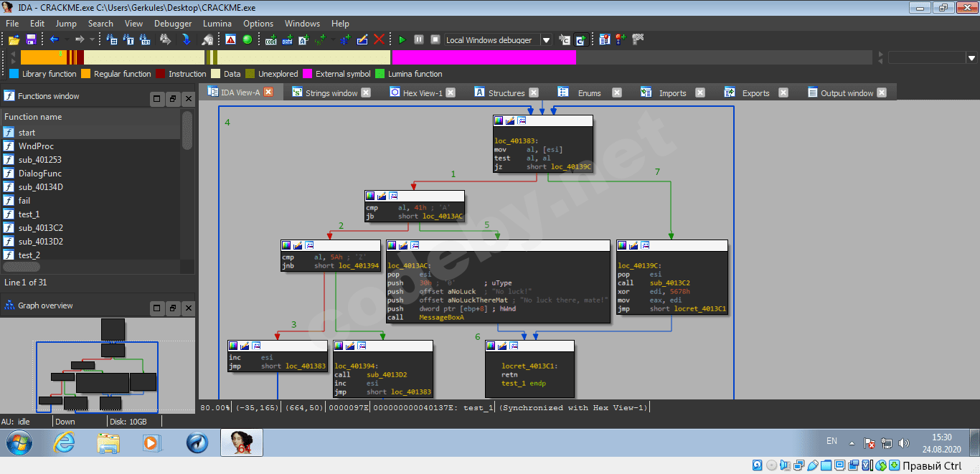Click the Open file folder icon
This screenshot has height=474, width=980.
(14, 40)
